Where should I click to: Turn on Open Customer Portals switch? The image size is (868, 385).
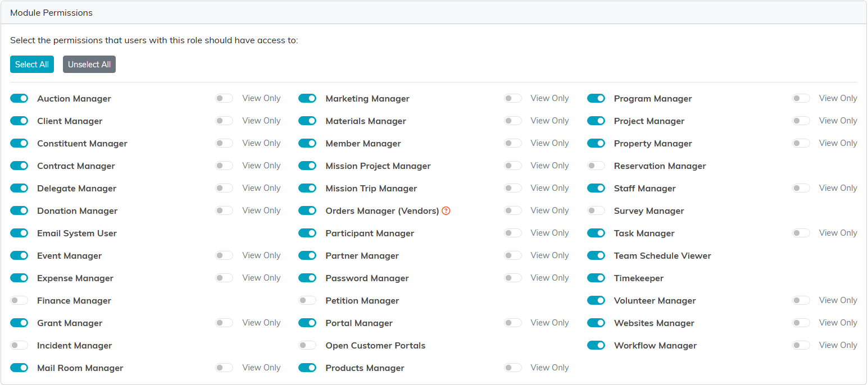pyautogui.click(x=307, y=346)
